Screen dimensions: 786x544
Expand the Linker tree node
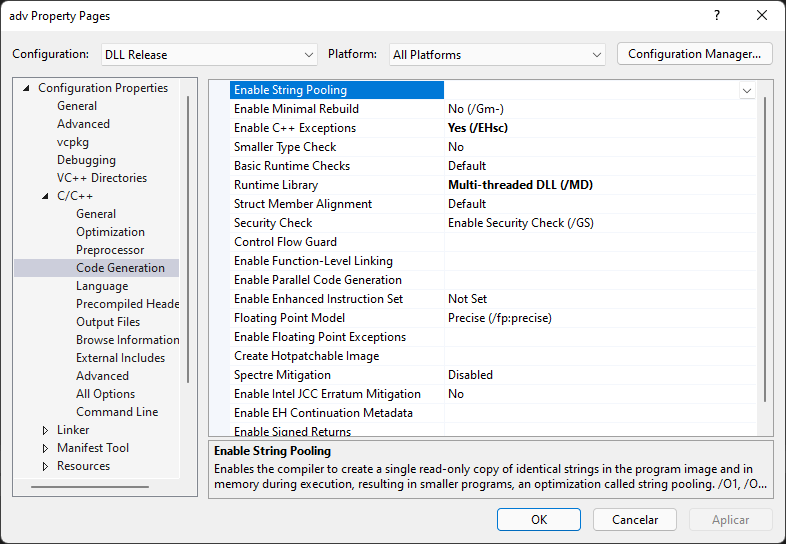point(46,430)
